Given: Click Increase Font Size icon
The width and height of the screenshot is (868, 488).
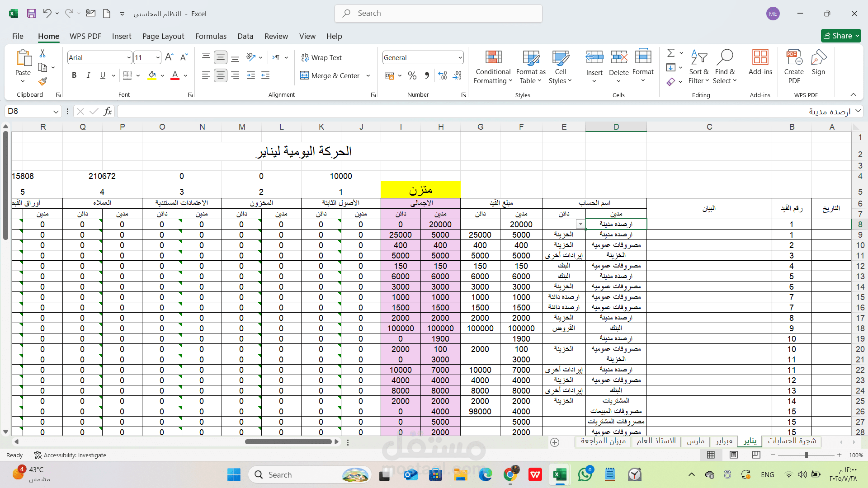Looking at the screenshot, I should (x=169, y=57).
